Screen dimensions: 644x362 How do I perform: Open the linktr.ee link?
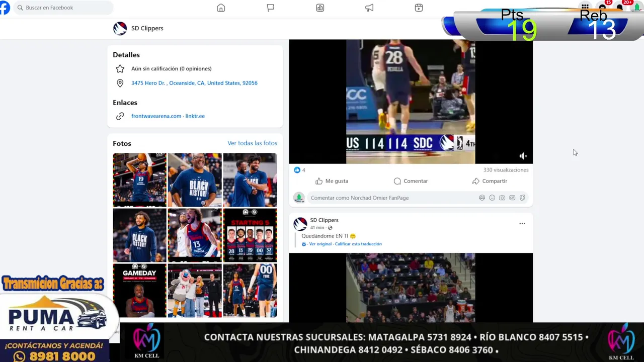click(x=195, y=116)
